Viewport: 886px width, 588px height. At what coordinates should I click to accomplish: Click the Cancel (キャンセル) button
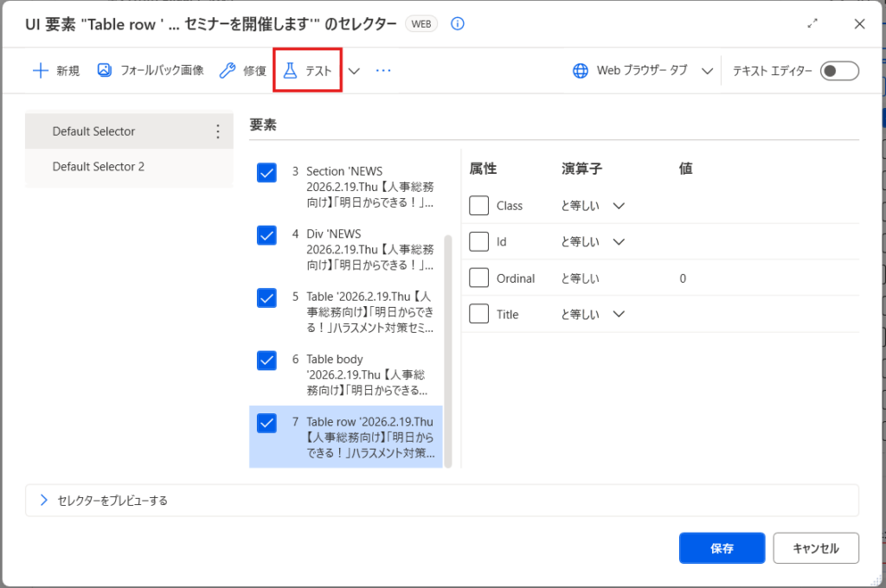tap(816, 548)
